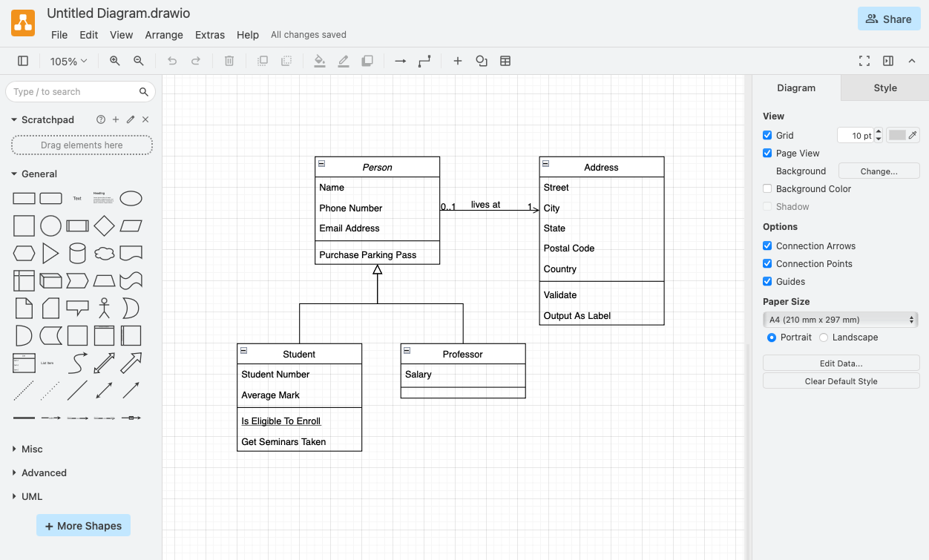Switch to the Diagram tab
929x560 pixels.
click(x=796, y=88)
